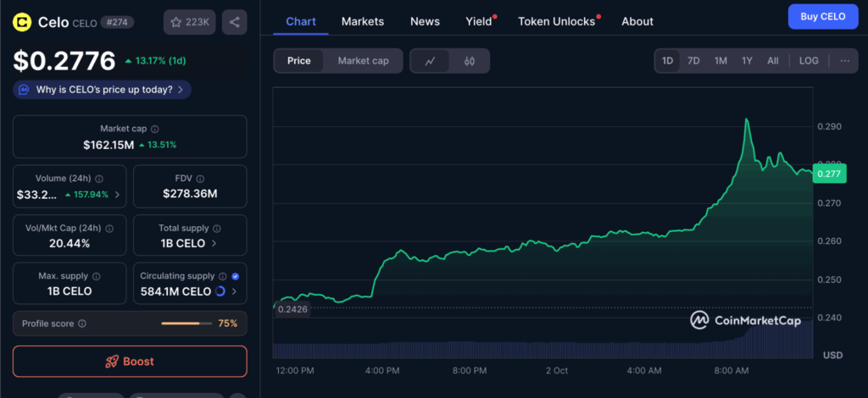Toggle the Price chart mode
Screen dimensions: 868x398
click(x=299, y=61)
